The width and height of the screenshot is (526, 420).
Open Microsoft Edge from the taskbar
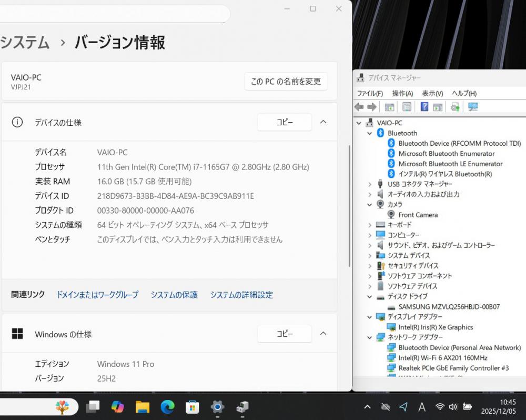tap(167, 406)
